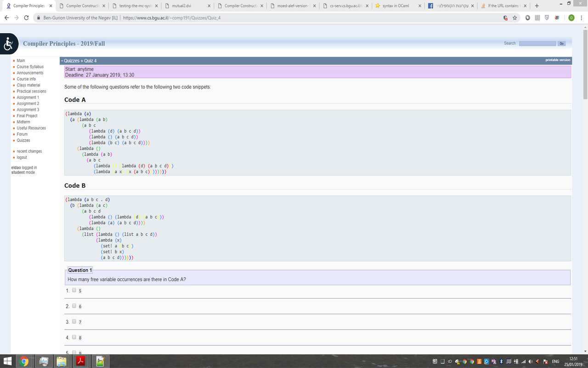Switch to the mutual2.dvi tab
This screenshot has height=368, width=588.
(x=187, y=6)
